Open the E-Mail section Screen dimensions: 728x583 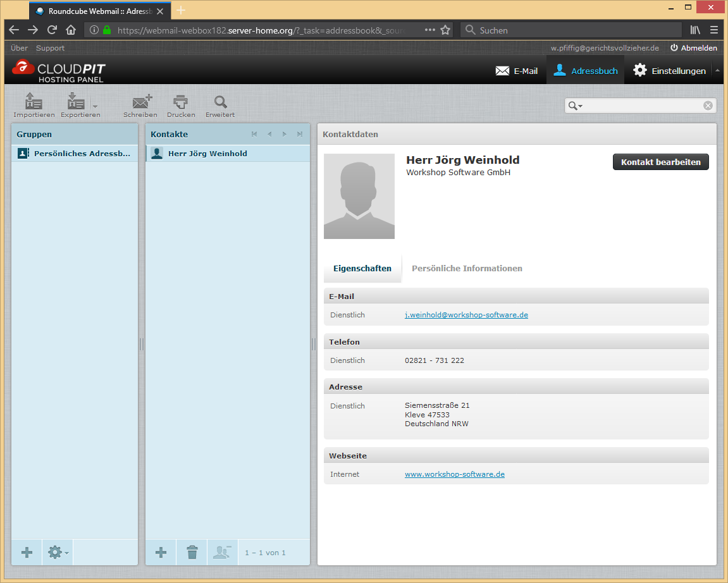coord(517,71)
